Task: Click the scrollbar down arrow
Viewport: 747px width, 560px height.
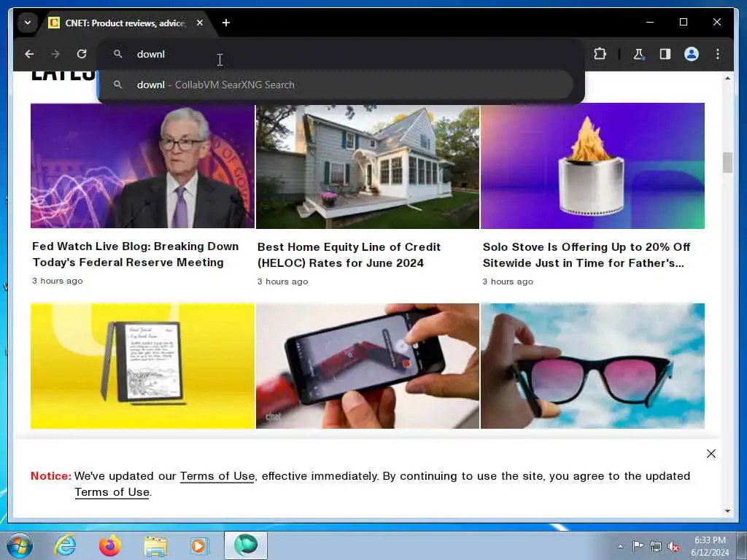Action: click(727, 511)
